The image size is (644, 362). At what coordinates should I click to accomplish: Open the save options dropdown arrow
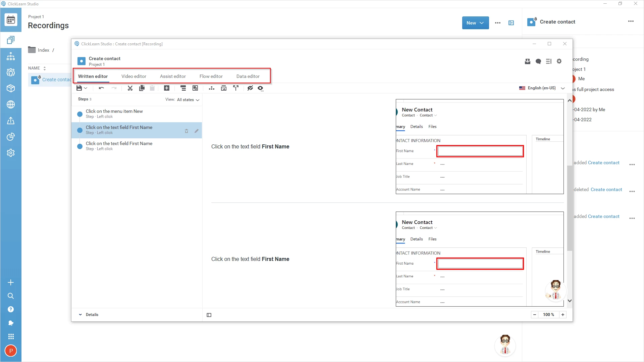pyautogui.click(x=86, y=88)
